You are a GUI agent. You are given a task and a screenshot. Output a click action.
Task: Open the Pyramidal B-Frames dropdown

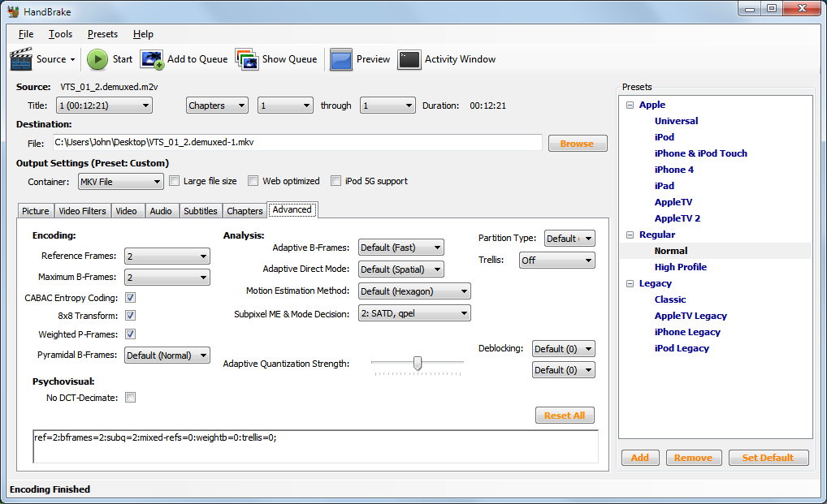click(167, 355)
